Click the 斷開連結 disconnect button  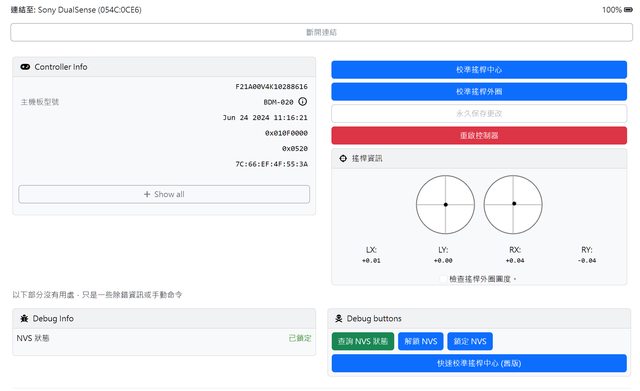coord(322,32)
